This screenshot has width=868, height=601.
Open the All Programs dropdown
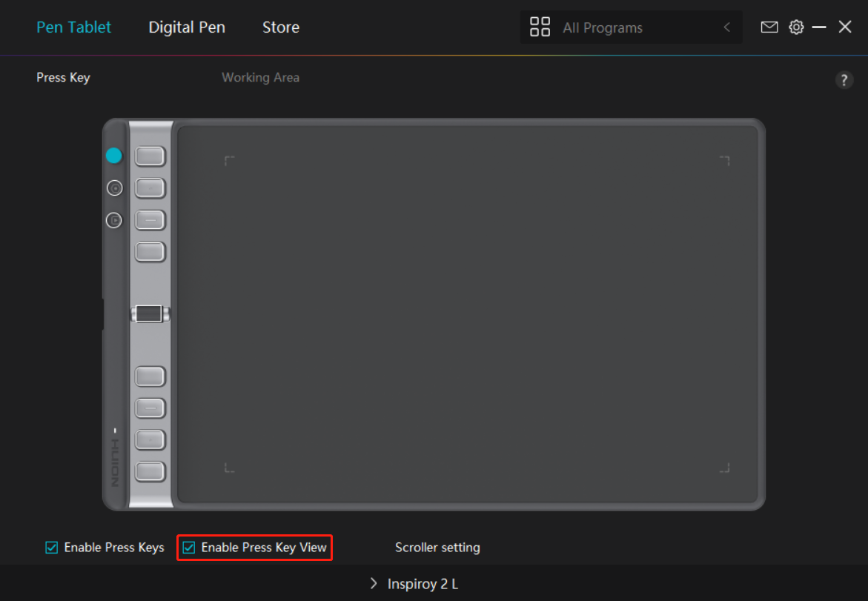(630, 28)
